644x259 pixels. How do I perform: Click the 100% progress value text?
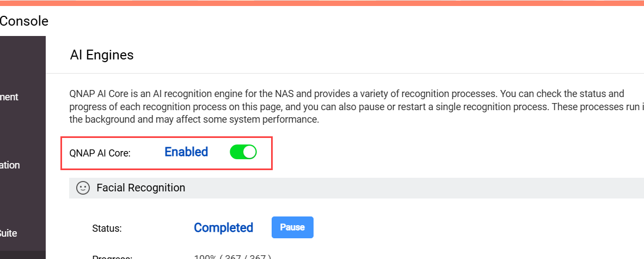(232, 257)
